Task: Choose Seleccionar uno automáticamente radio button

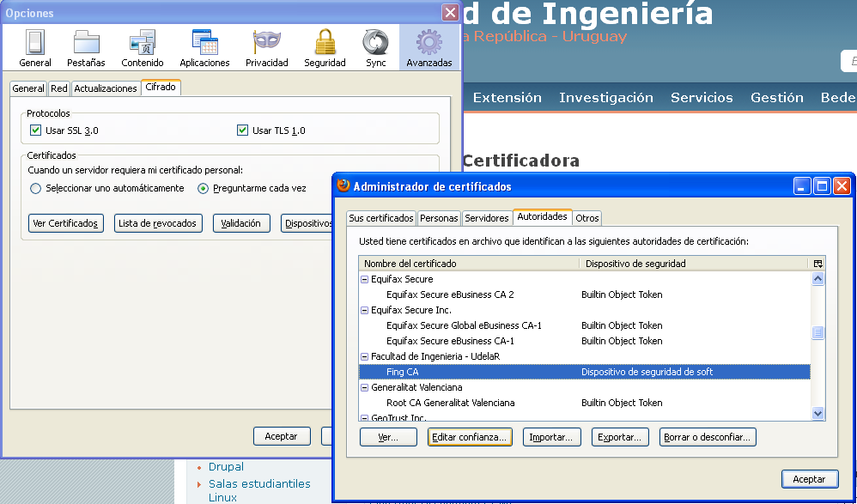Action: pos(36,188)
